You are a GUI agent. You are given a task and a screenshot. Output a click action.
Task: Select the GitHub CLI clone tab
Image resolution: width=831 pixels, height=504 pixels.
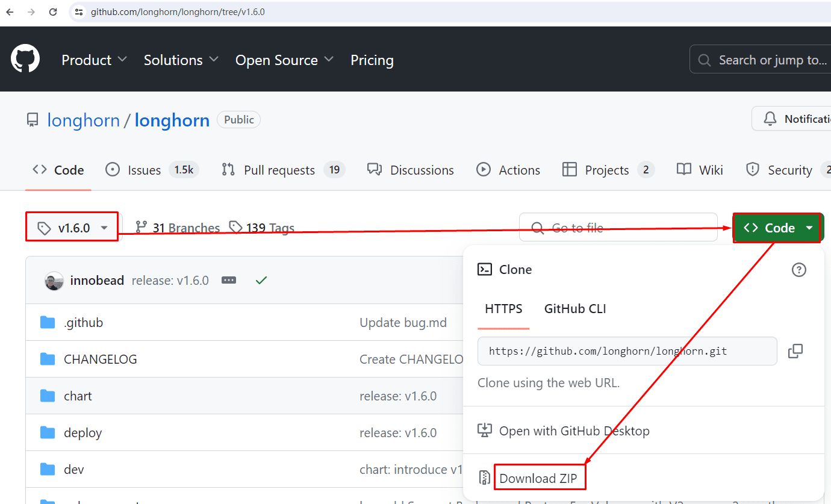(x=575, y=309)
